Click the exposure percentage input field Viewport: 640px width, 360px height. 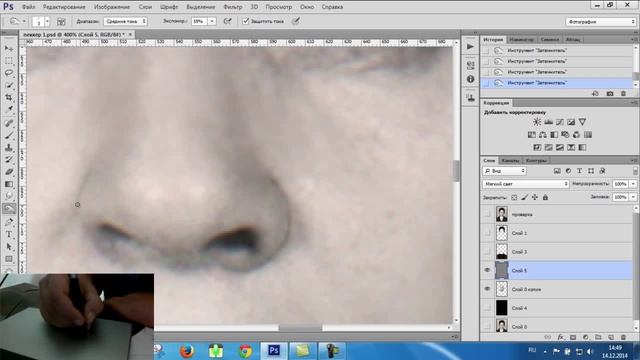coord(199,21)
